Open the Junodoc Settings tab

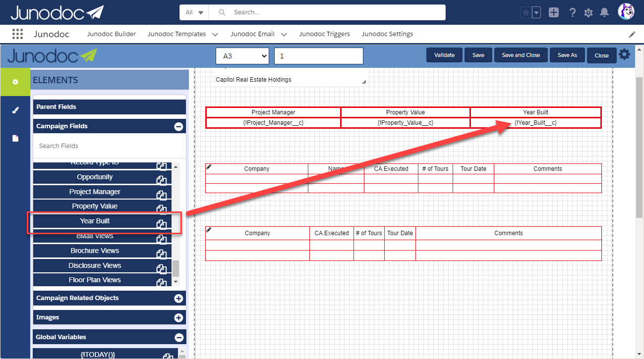(388, 34)
